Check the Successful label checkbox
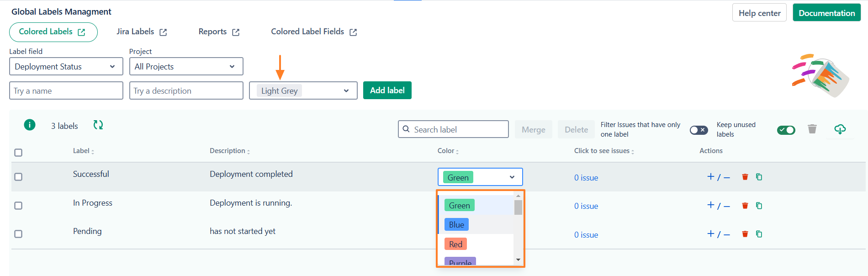 [x=18, y=177]
